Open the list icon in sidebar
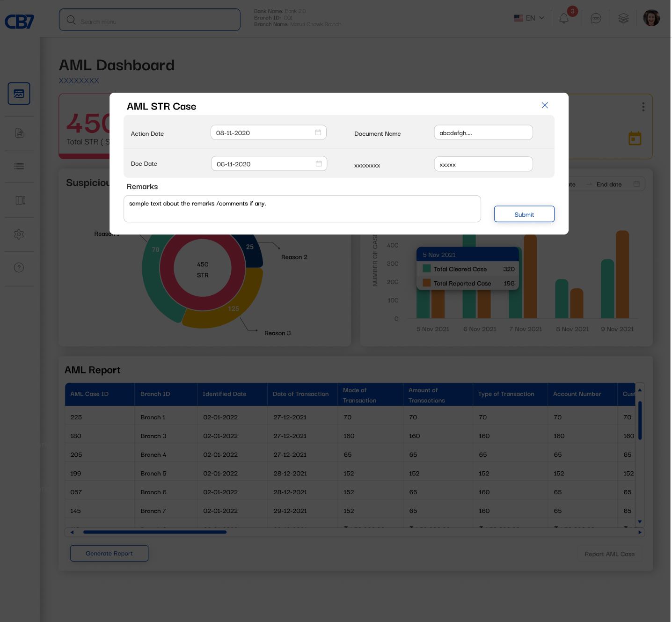 [x=19, y=166]
